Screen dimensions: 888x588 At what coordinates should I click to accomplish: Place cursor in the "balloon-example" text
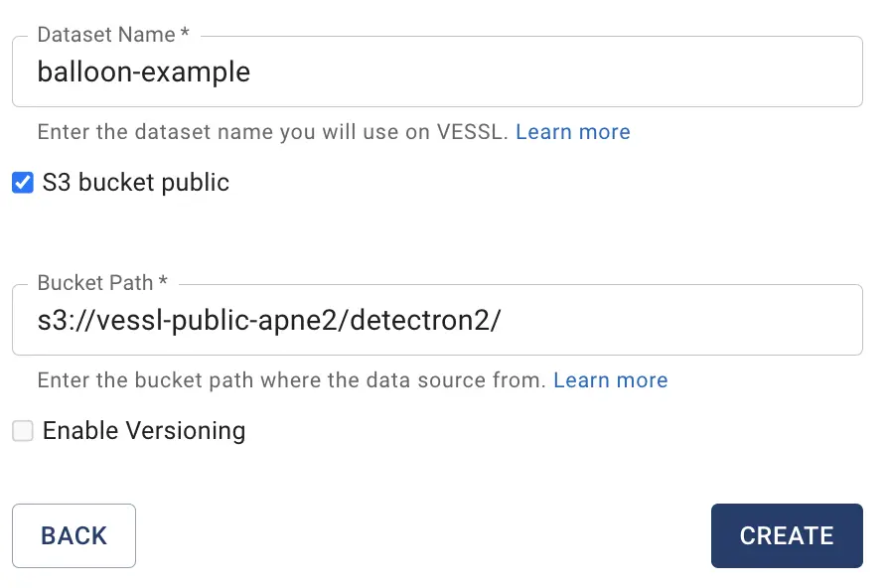pyautogui.click(x=143, y=73)
